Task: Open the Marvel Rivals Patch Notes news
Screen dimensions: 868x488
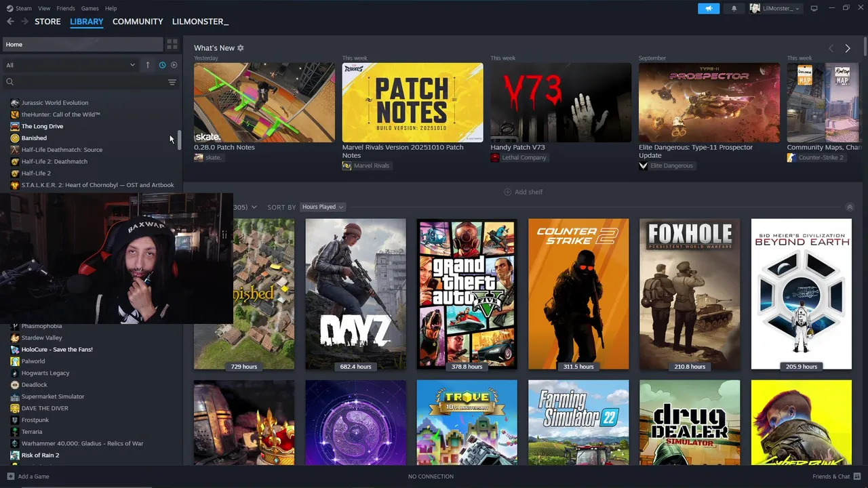Action: [412, 102]
